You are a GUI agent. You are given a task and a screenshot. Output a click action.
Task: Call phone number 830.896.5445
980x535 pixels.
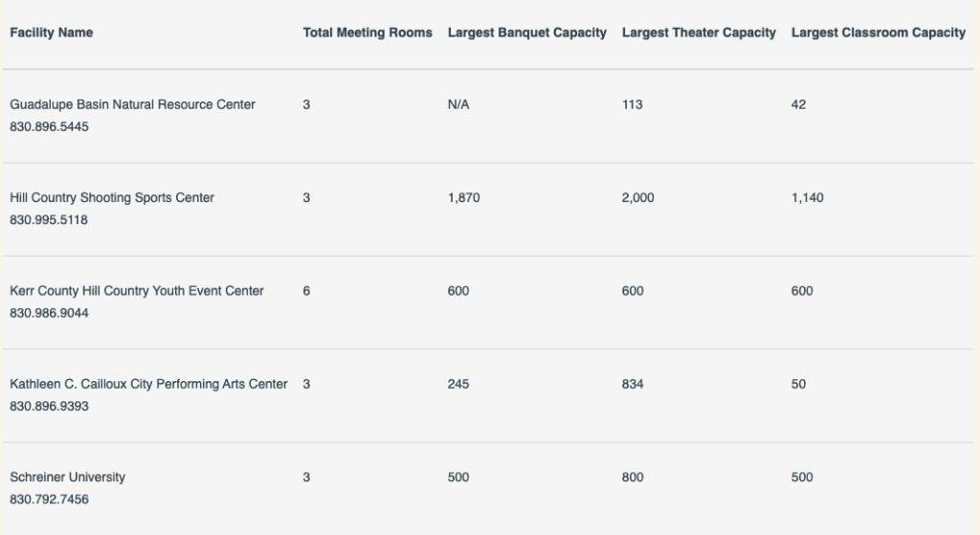[49, 126]
